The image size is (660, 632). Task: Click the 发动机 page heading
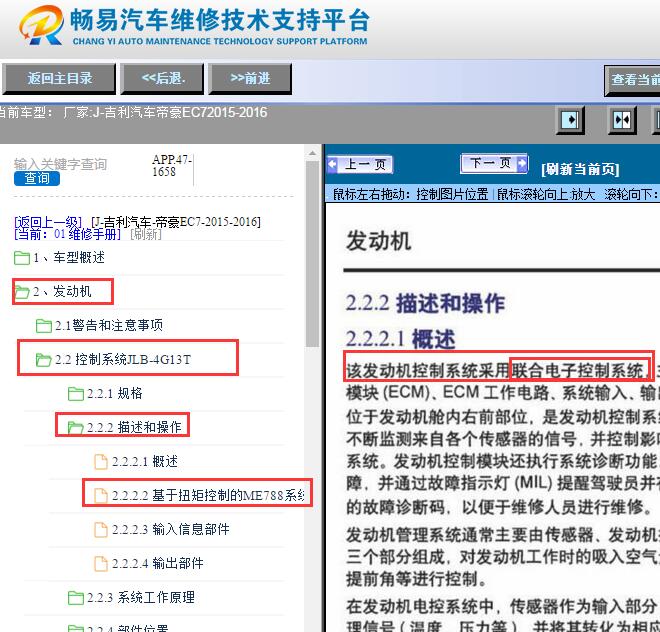pyautogui.click(x=378, y=241)
